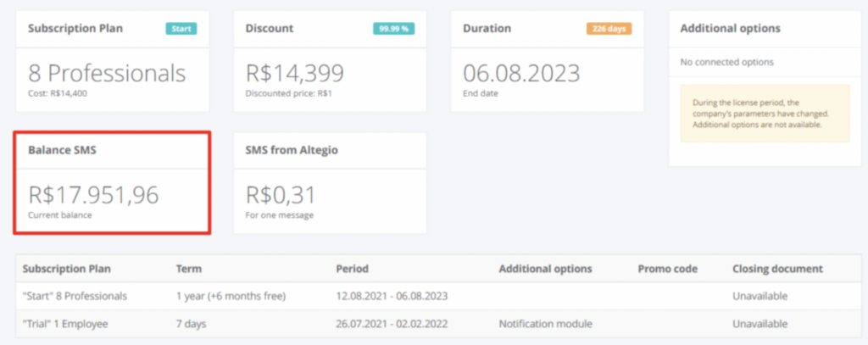Select the "Start" 8 Professionals table row
This screenshot has height=345, width=868.
click(75, 296)
